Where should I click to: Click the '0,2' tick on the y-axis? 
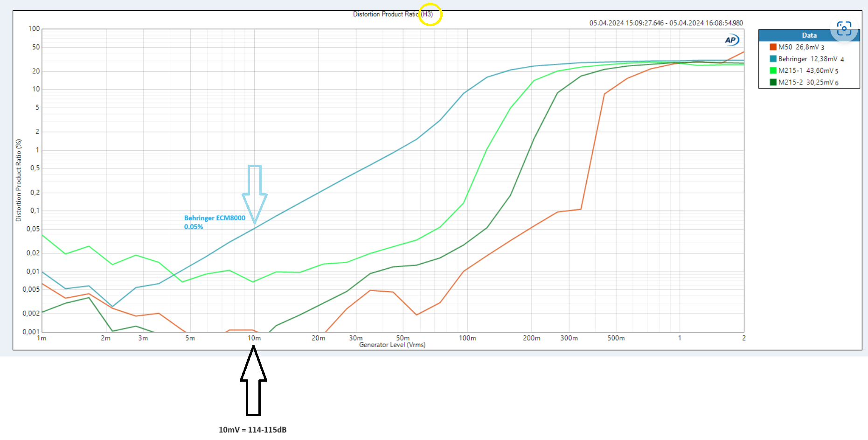click(x=35, y=193)
